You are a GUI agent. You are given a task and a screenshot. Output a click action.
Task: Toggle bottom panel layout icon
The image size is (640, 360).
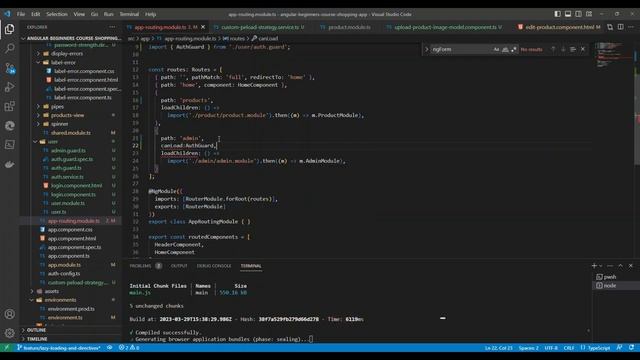568,14
